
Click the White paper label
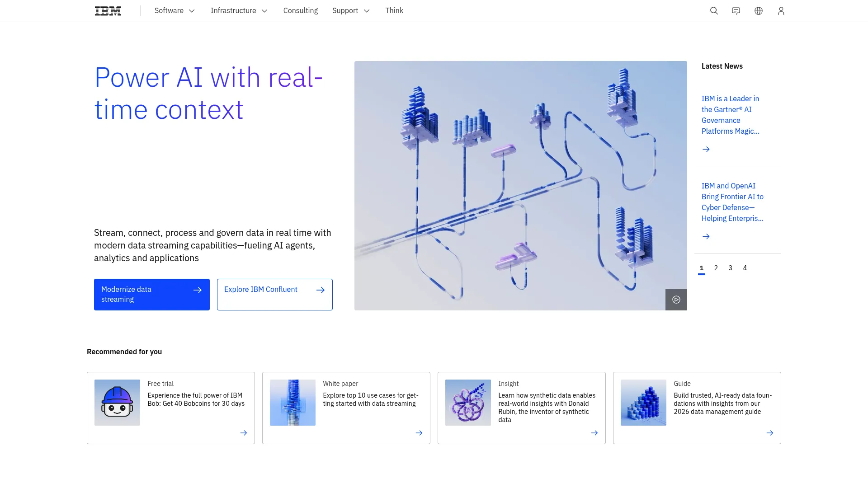pos(340,384)
